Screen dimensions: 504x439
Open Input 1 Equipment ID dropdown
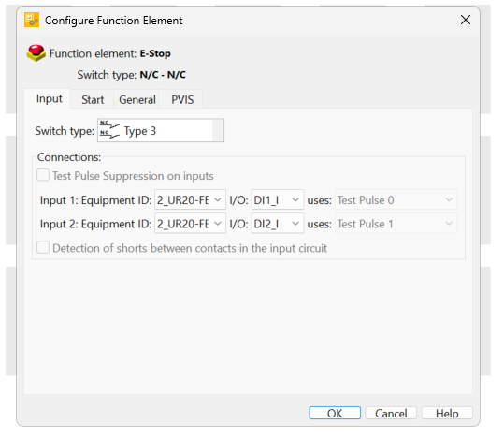click(190, 200)
